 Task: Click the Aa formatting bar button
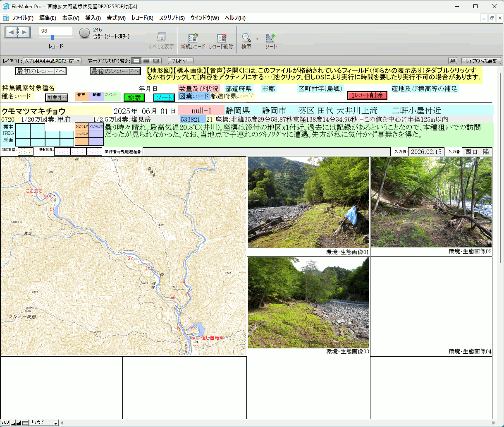(x=453, y=61)
